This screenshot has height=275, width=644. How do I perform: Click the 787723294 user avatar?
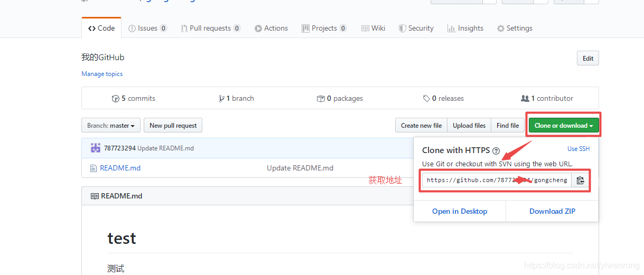(x=96, y=148)
